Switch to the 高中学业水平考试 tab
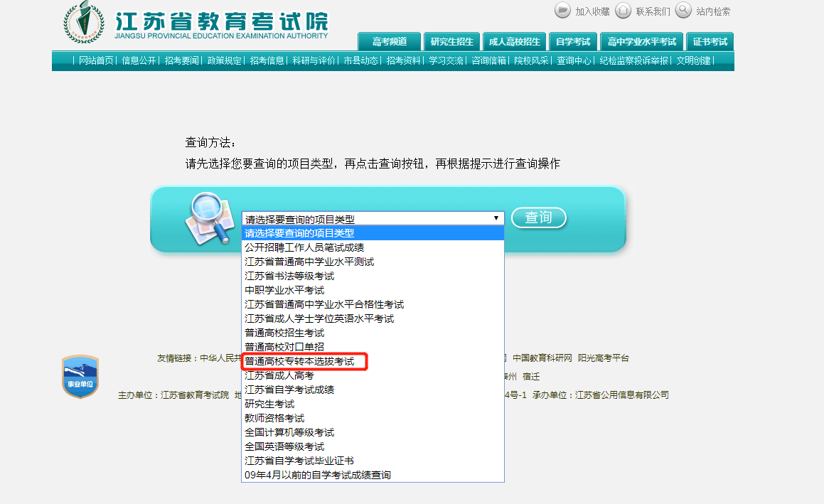The height and width of the screenshot is (504, 824). (x=642, y=41)
